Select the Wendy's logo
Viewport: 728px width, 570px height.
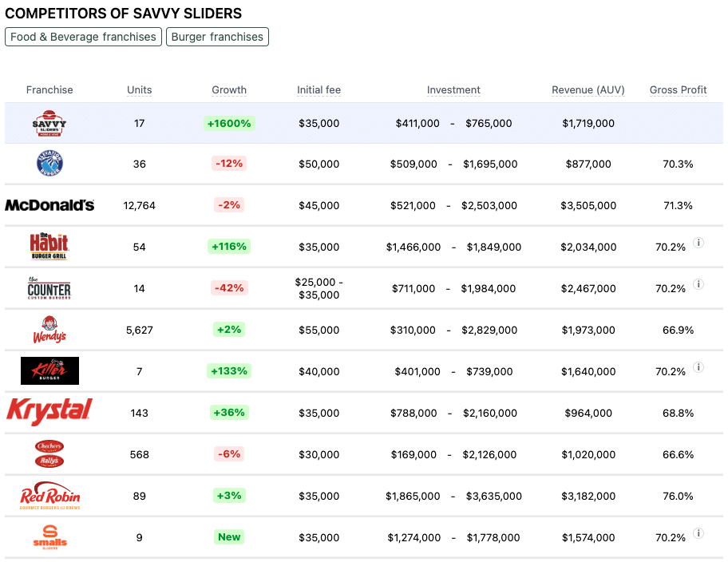49,330
